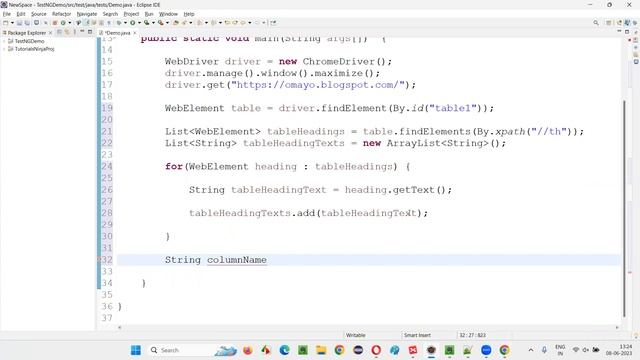Open File Explorer from taskbar
The height and width of the screenshot is (360, 640).
[321, 350]
